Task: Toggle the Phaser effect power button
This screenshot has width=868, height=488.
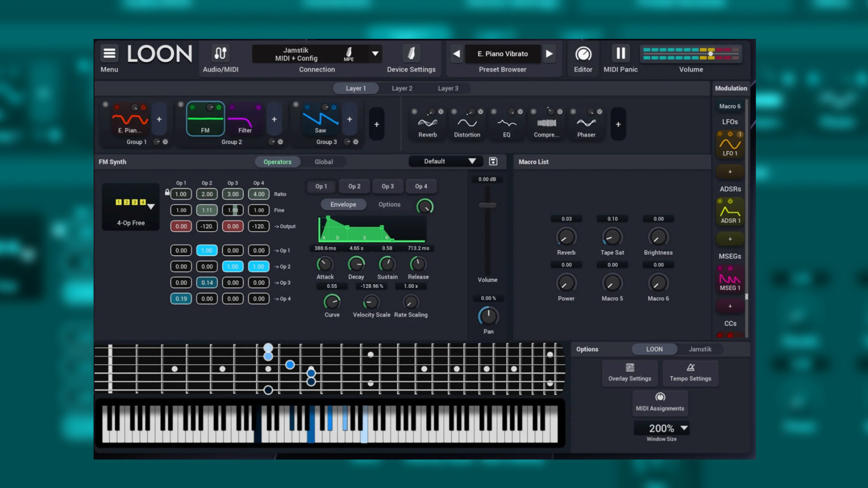Action: pos(599,111)
